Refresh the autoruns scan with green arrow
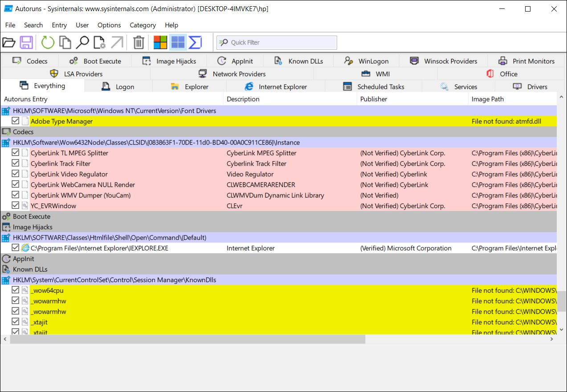 (x=48, y=43)
